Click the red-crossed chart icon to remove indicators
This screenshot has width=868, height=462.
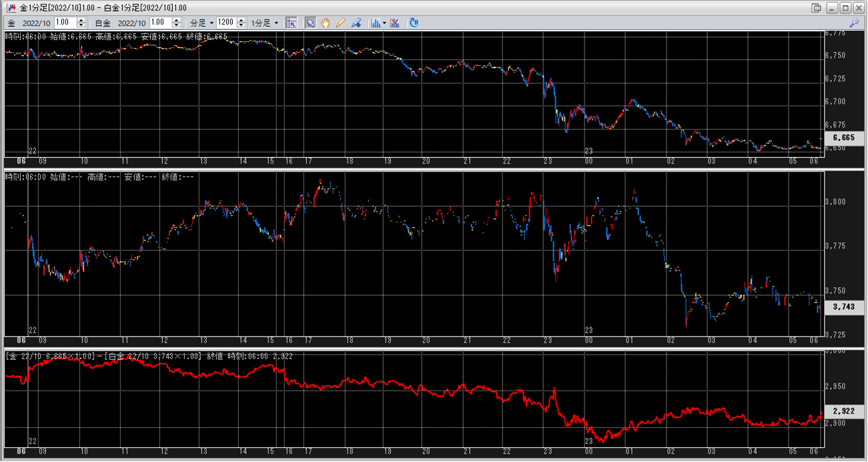coord(395,23)
